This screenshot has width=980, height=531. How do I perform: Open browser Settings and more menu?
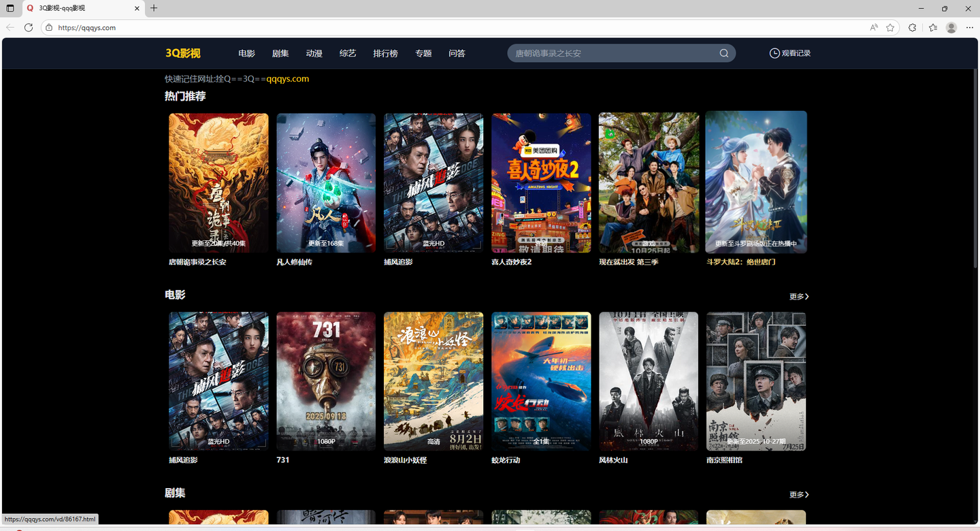coord(970,27)
